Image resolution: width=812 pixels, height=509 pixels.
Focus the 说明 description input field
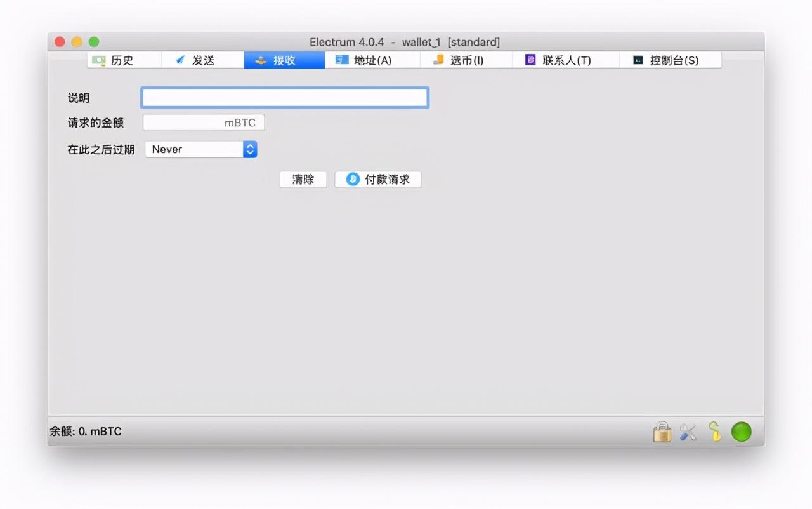coord(285,98)
